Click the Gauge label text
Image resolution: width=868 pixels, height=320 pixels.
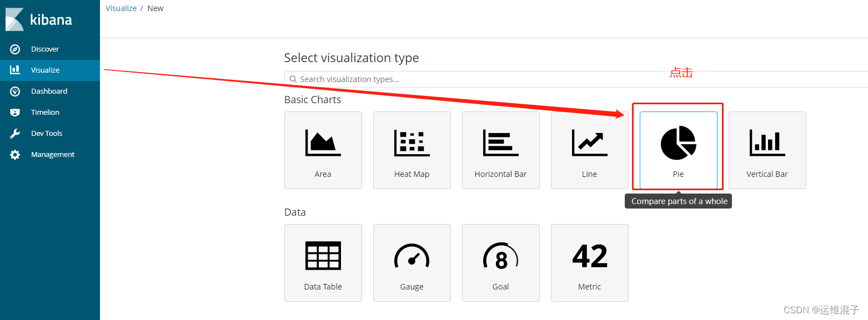pos(412,287)
